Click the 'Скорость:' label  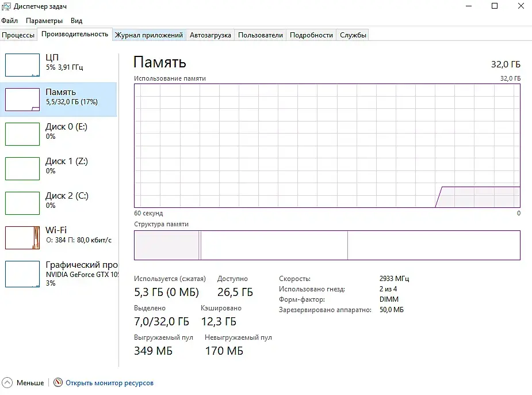point(294,279)
